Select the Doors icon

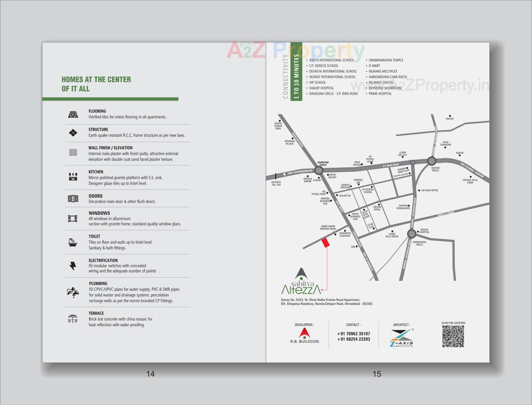click(x=73, y=199)
